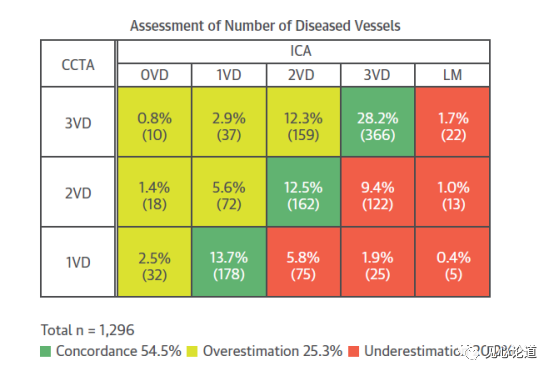
Task: Click the LM column header
Action: [453, 75]
